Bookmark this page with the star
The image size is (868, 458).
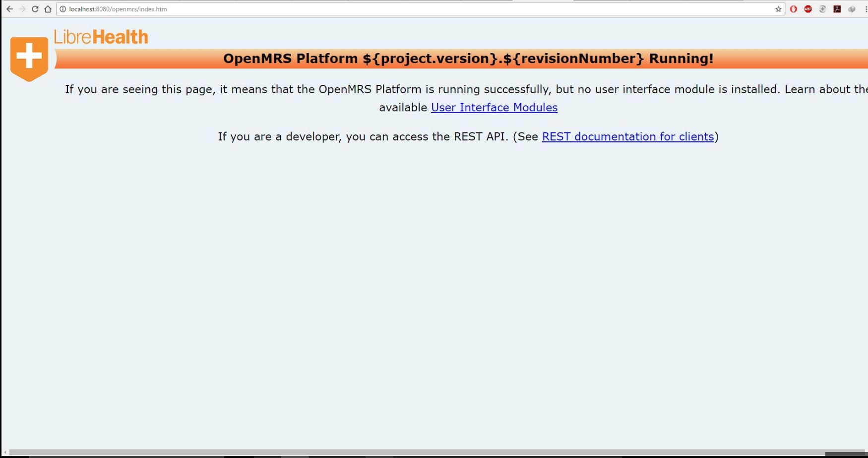[778, 9]
